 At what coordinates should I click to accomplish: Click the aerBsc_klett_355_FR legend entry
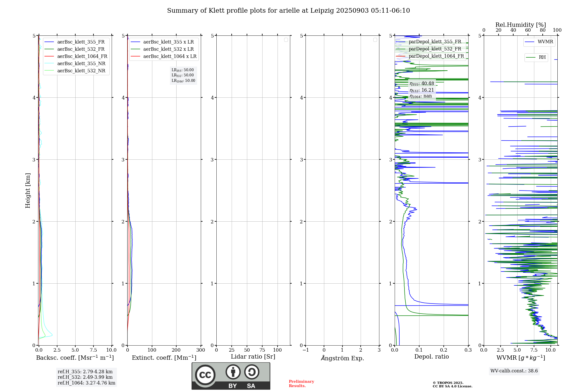(x=81, y=42)
